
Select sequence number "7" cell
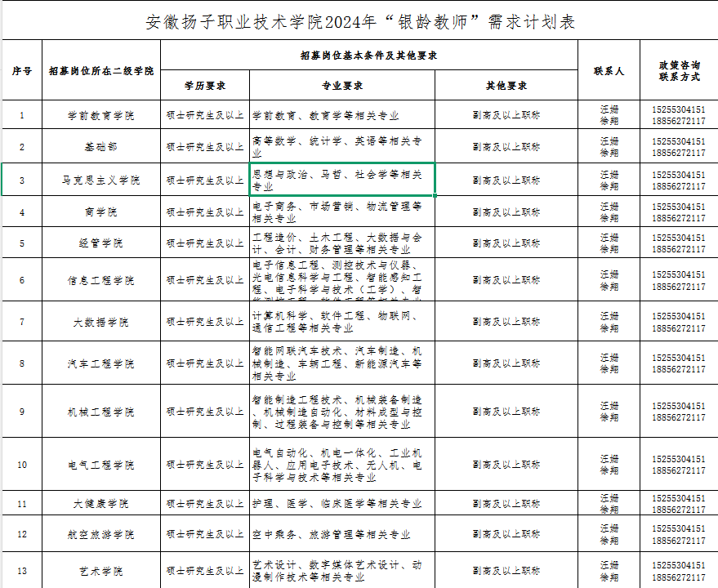click(22, 322)
